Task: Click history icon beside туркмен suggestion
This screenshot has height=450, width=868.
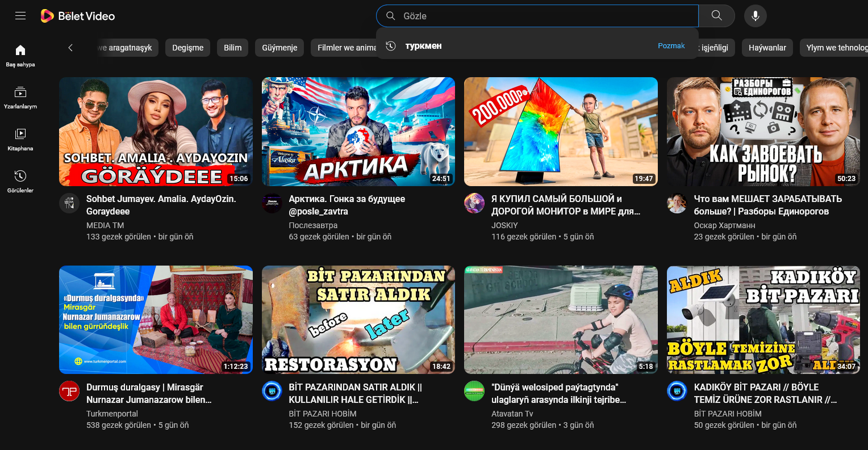Action: (x=391, y=46)
